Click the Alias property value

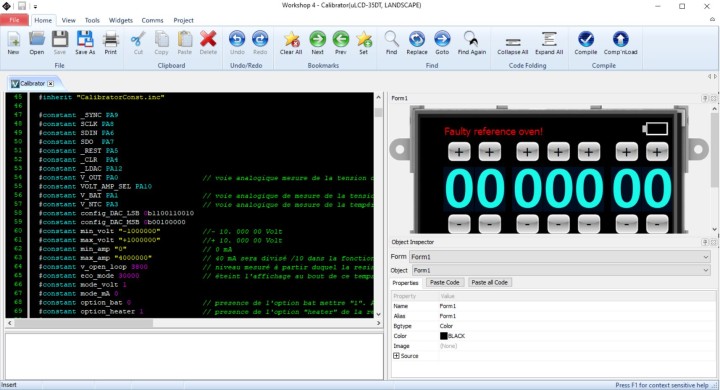tap(448, 316)
